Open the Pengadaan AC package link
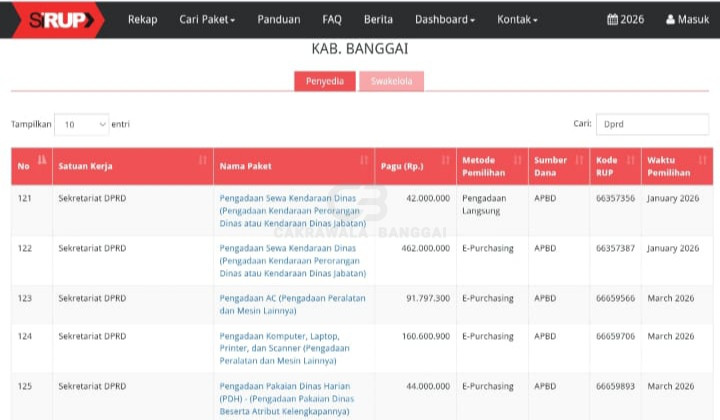Screen dimensions: 720x420 [x=292, y=298]
